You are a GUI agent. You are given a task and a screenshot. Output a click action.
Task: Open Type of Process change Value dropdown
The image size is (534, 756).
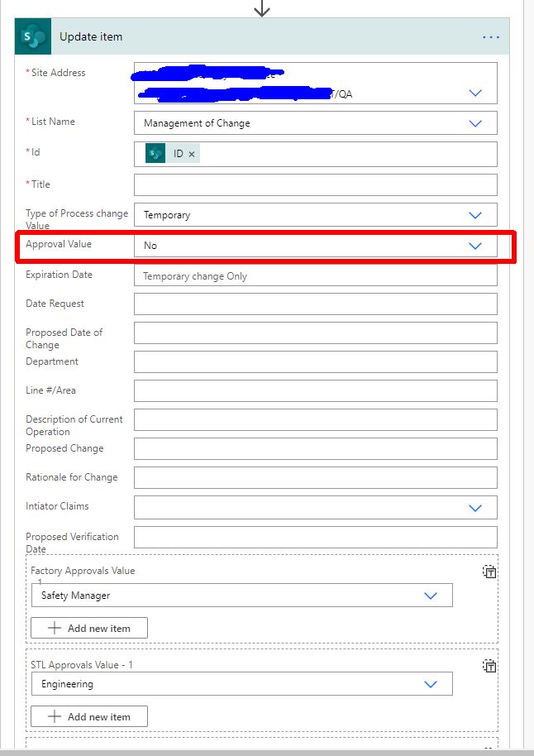[475, 215]
